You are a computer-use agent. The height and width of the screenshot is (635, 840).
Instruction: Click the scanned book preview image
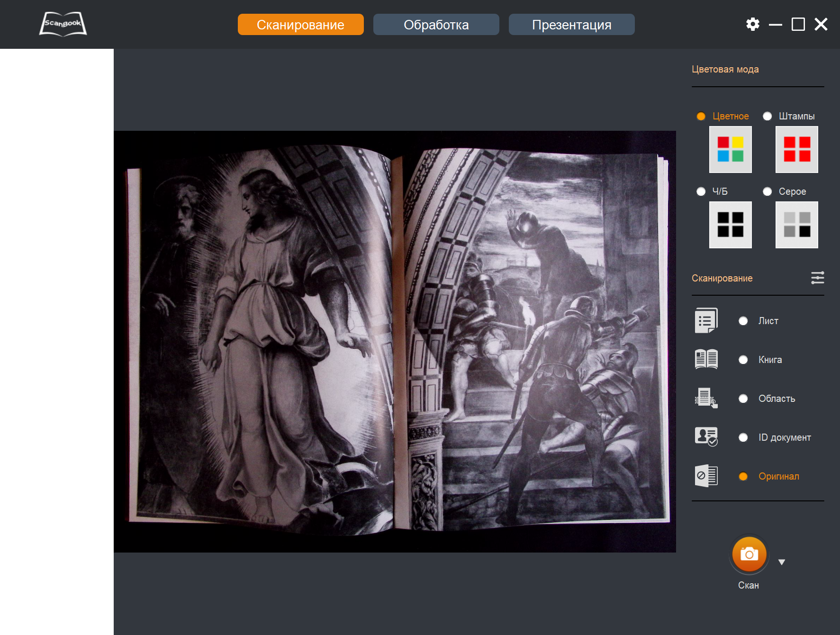click(x=395, y=342)
